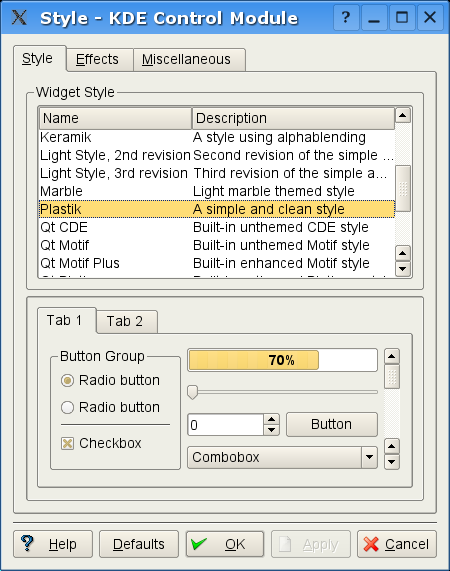Select the Style tab
Image resolution: width=450 pixels, height=571 pixels.
tap(40, 58)
